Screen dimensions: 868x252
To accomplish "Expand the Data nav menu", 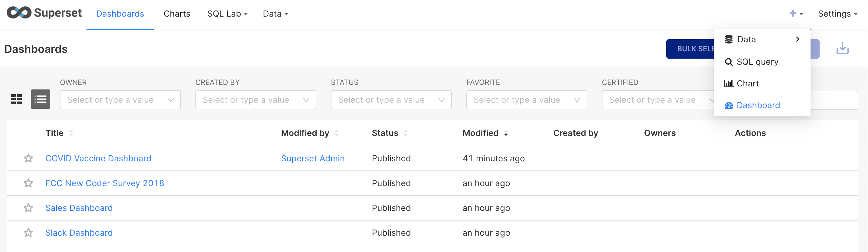I will (x=275, y=14).
